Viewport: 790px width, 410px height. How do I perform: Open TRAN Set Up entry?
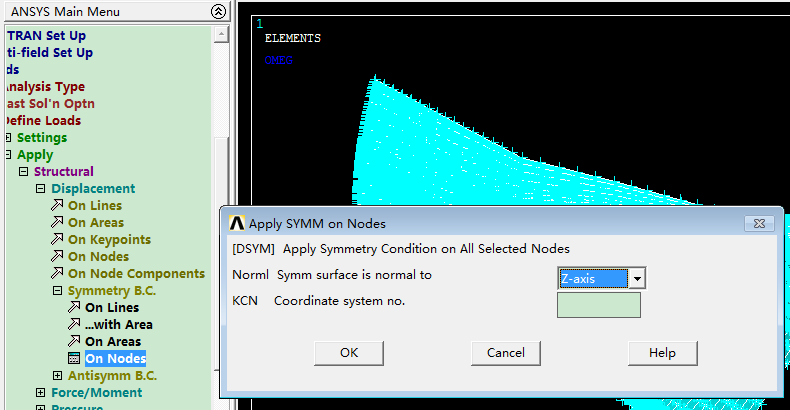46,36
